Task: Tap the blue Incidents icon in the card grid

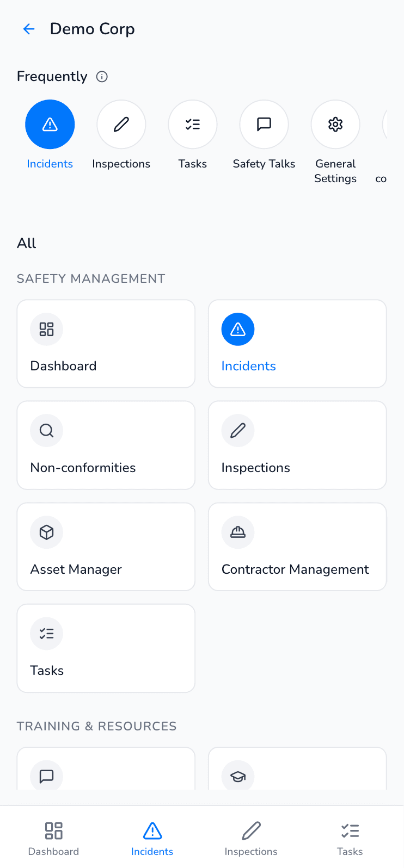Action: pyautogui.click(x=238, y=328)
